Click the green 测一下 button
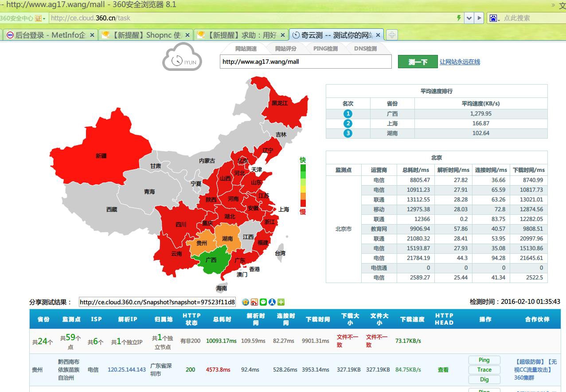Image resolution: width=566 pixels, height=392 pixels. (x=418, y=62)
